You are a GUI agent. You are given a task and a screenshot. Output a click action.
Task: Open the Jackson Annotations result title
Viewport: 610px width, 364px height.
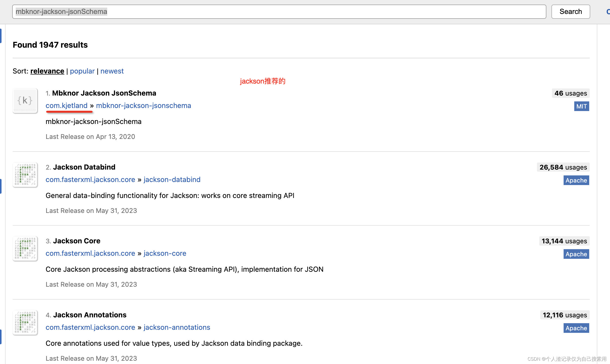(x=90, y=315)
